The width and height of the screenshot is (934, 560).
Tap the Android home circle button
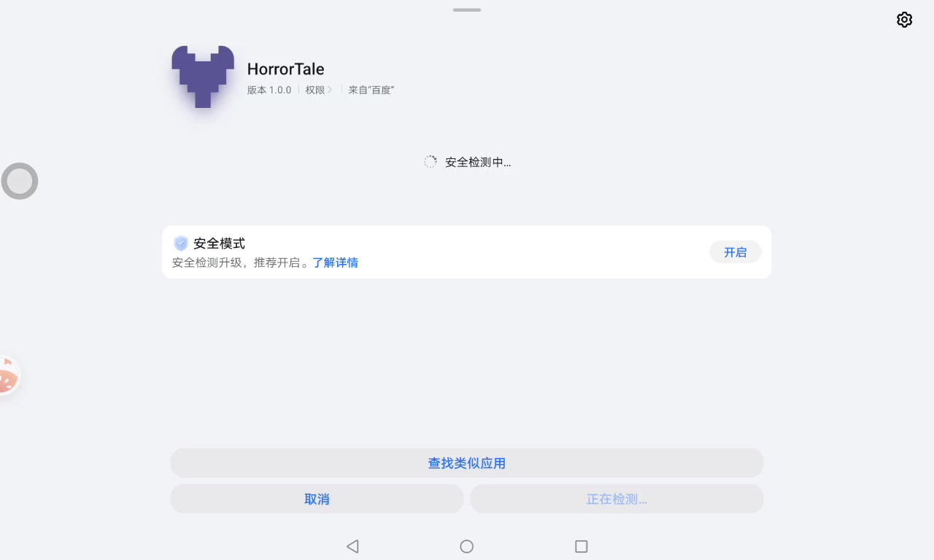tap(467, 546)
